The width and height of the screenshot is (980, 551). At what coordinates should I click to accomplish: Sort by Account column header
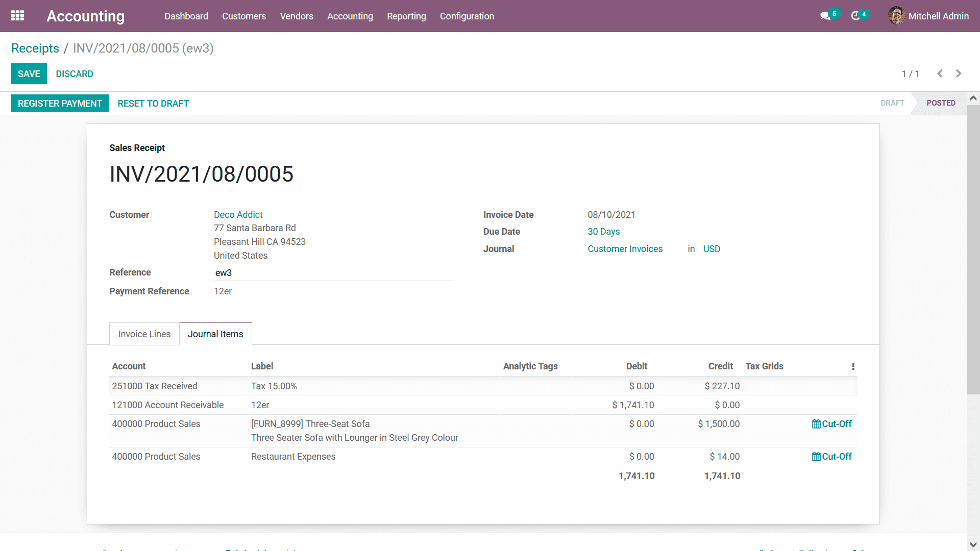coord(129,366)
